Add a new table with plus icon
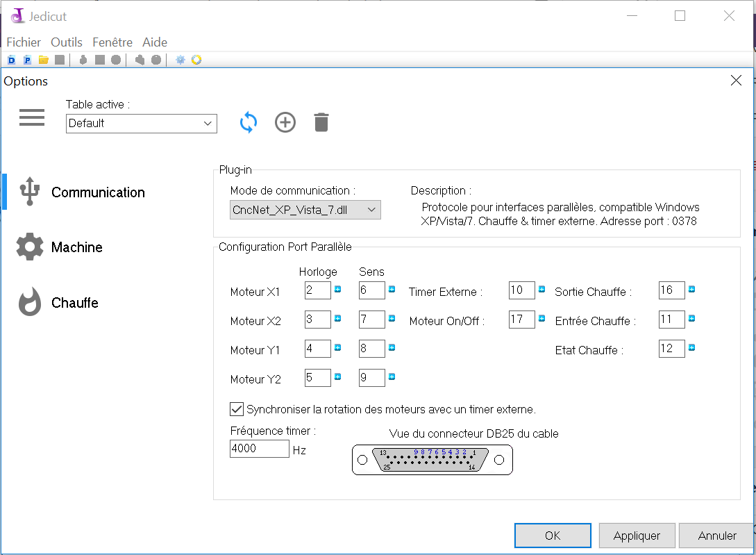 (x=285, y=123)
